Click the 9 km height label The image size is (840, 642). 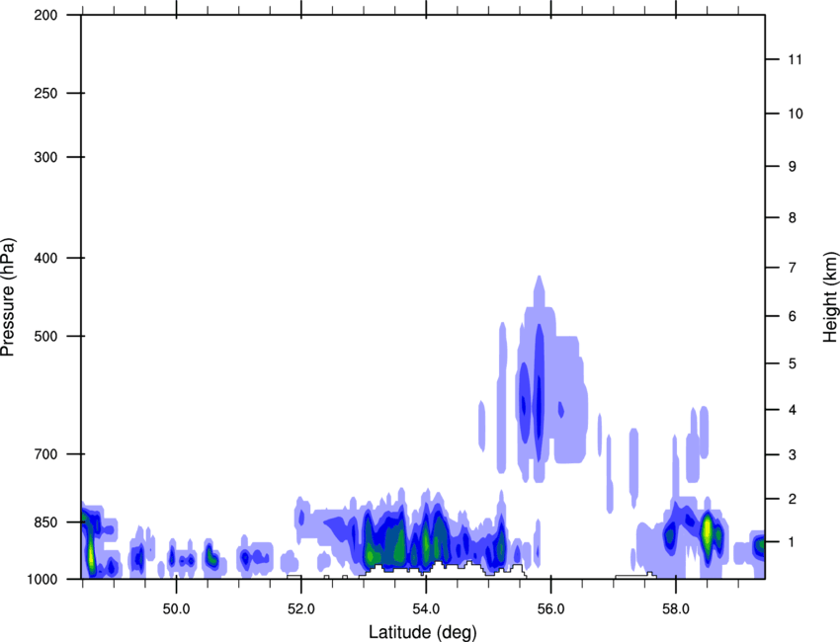[x=793, y=167]
